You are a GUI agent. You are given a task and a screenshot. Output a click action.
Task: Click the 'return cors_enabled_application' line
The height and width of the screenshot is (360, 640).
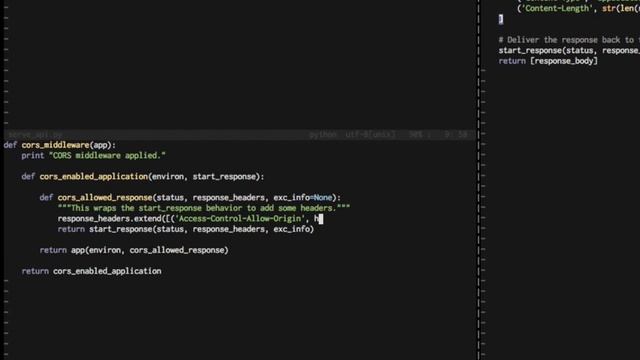91,271
